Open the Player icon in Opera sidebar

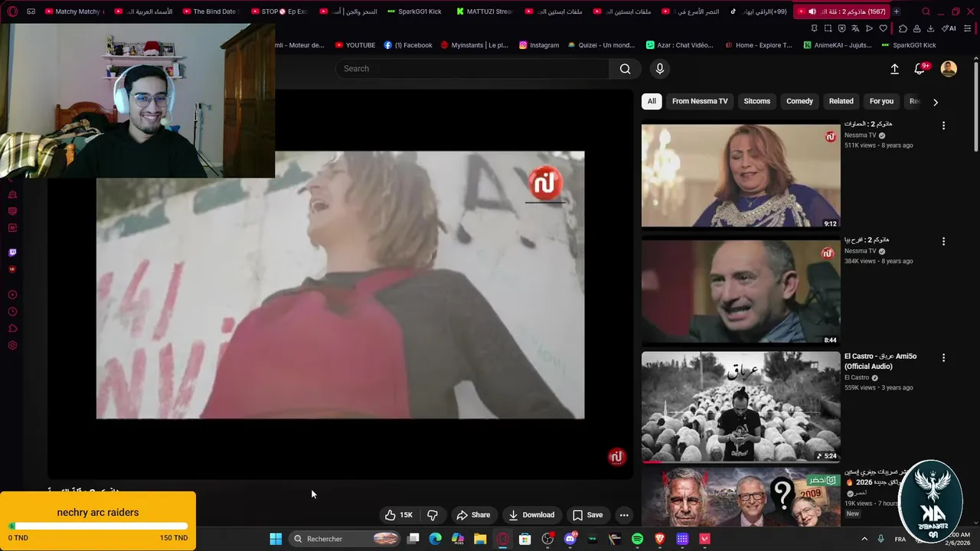point(12,295)
